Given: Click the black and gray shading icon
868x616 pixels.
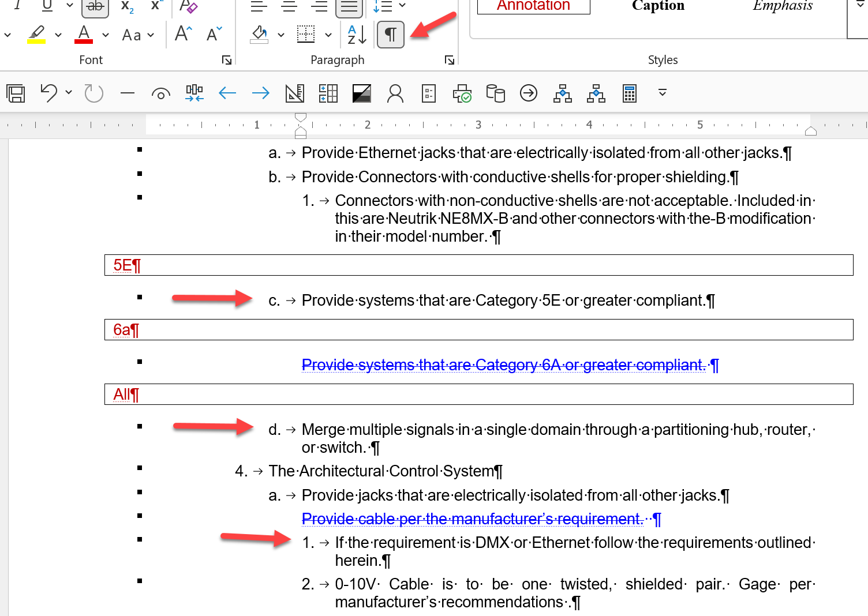Looking at the screenshot, I should coord(362,93).
